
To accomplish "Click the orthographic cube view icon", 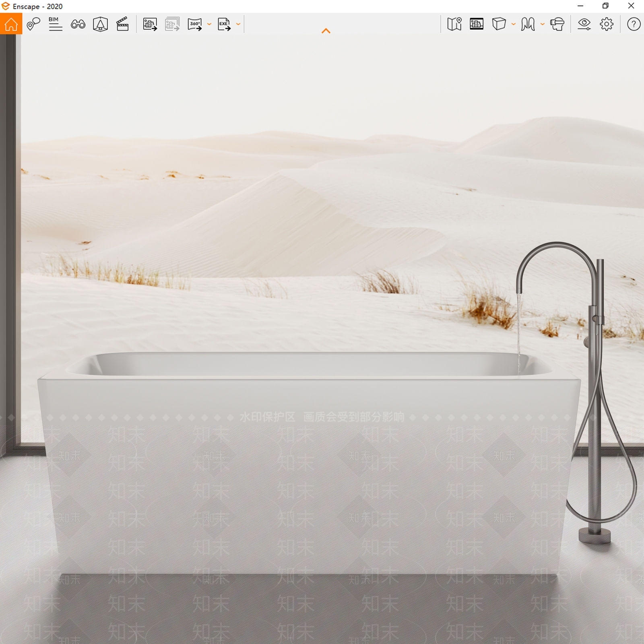I will click(499, 24).
